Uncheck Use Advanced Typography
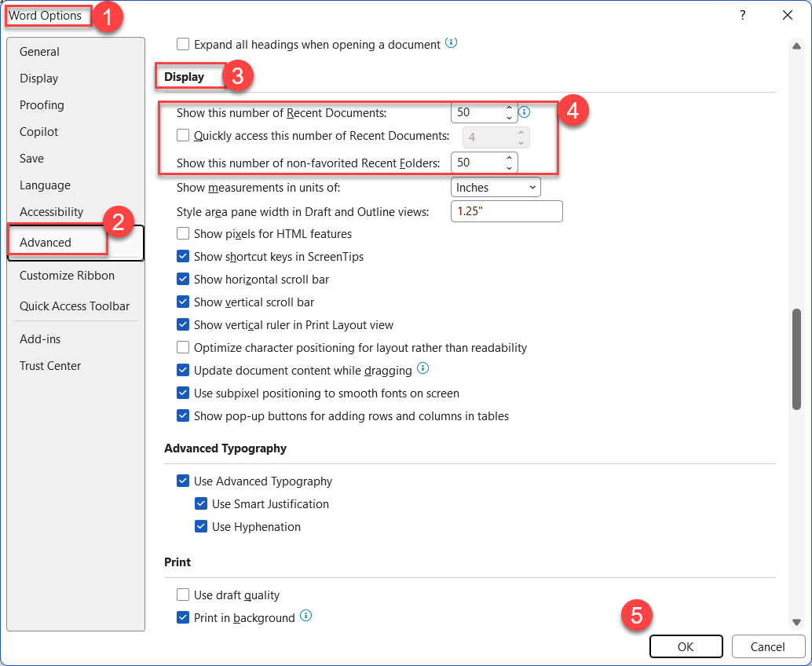The image size is (812, 666). tap(183, 481)
